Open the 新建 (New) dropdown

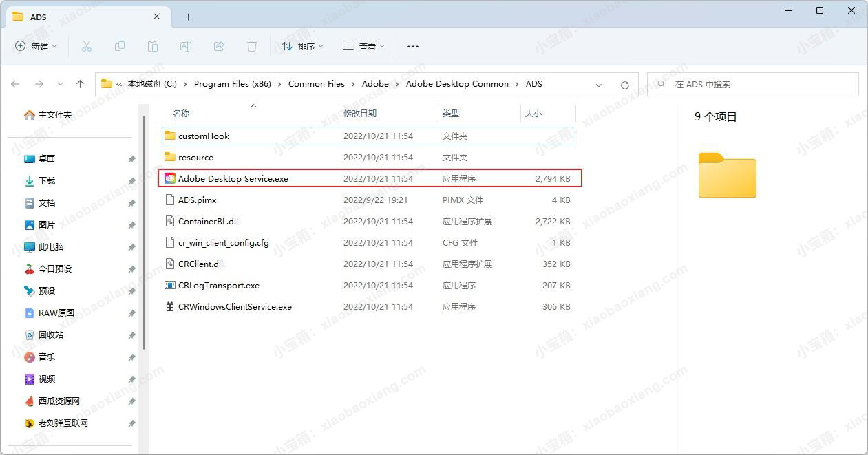(x=36, y=46)
